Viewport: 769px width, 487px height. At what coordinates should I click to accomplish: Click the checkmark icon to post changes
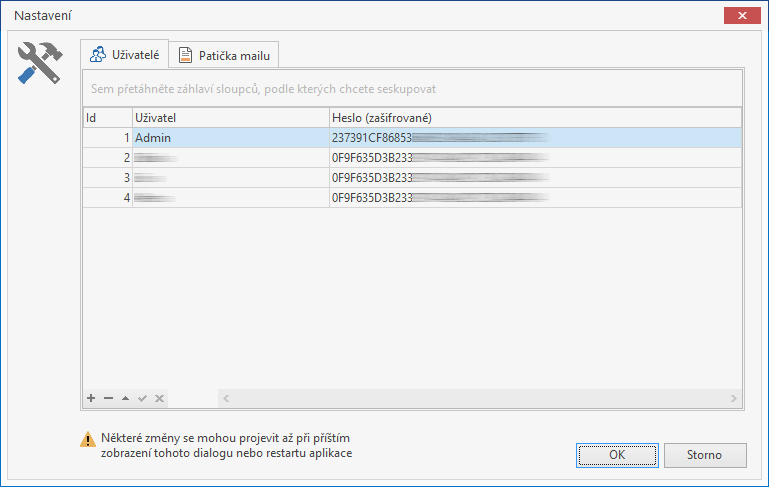click(142, 398)
